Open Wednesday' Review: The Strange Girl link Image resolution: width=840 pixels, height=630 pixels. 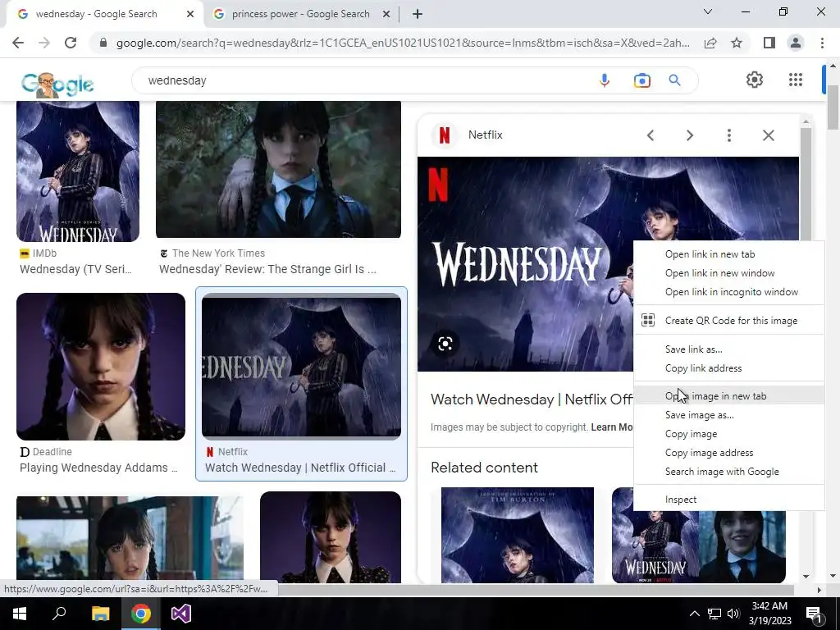267,269
